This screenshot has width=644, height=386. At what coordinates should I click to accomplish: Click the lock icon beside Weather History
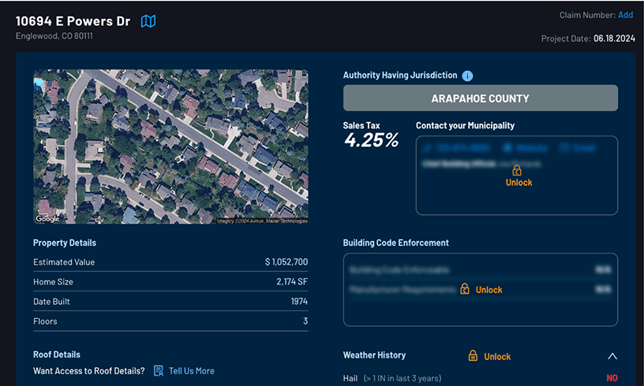(473, 356)
